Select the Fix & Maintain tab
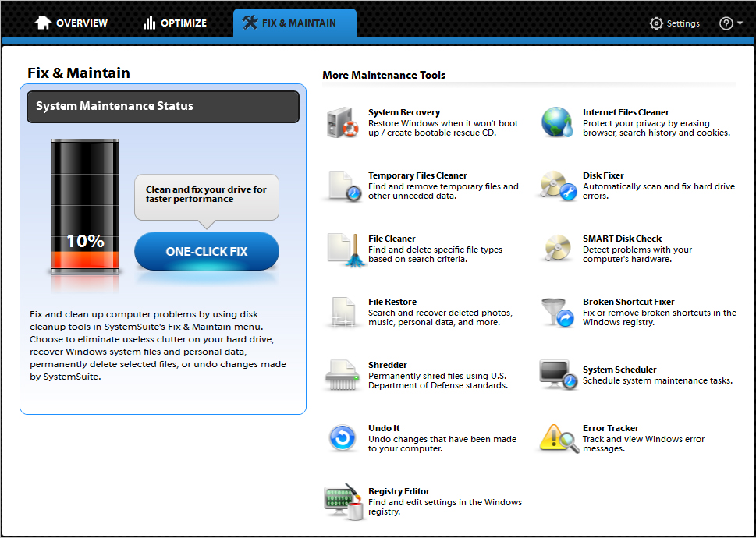Viewport: 756px width, 538px height. click(x=294, y=23)
